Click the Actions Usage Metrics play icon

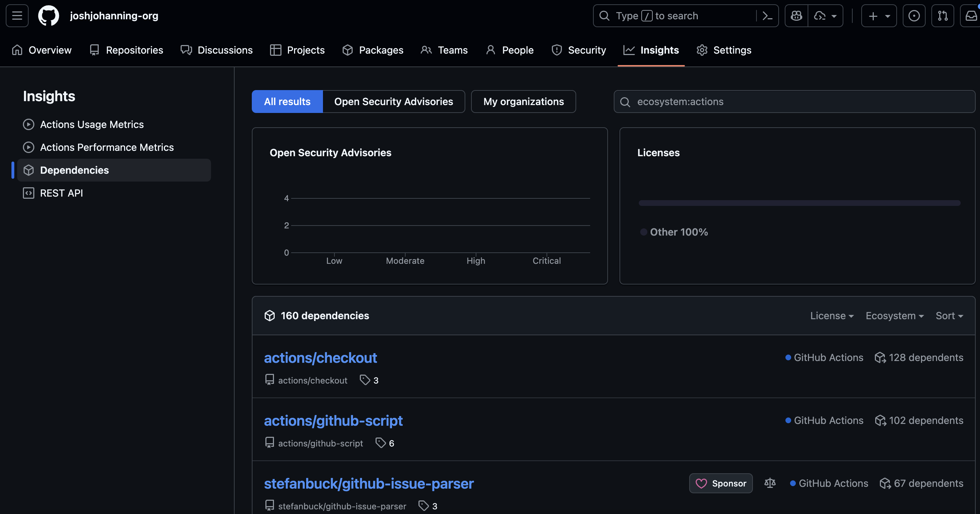pyautogui.click(x=29, y=124)
